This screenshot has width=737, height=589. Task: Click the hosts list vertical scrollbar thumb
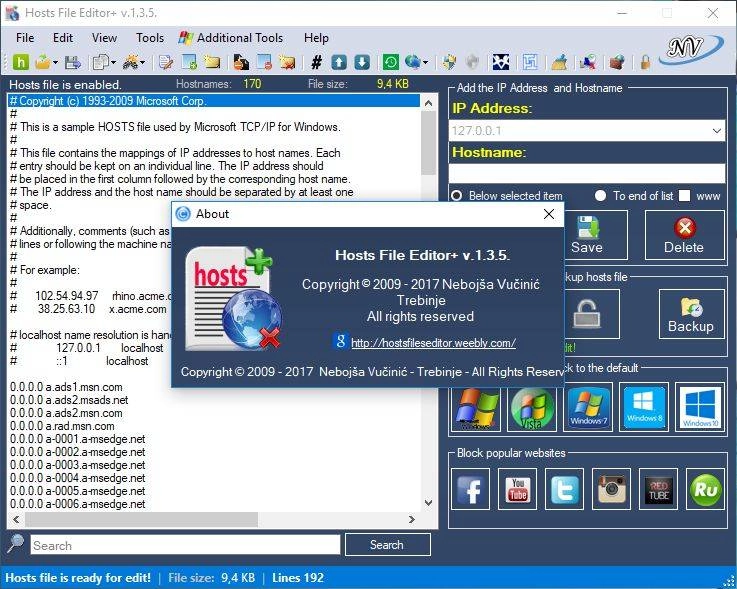pyautogui.click(x=428, y=143)
